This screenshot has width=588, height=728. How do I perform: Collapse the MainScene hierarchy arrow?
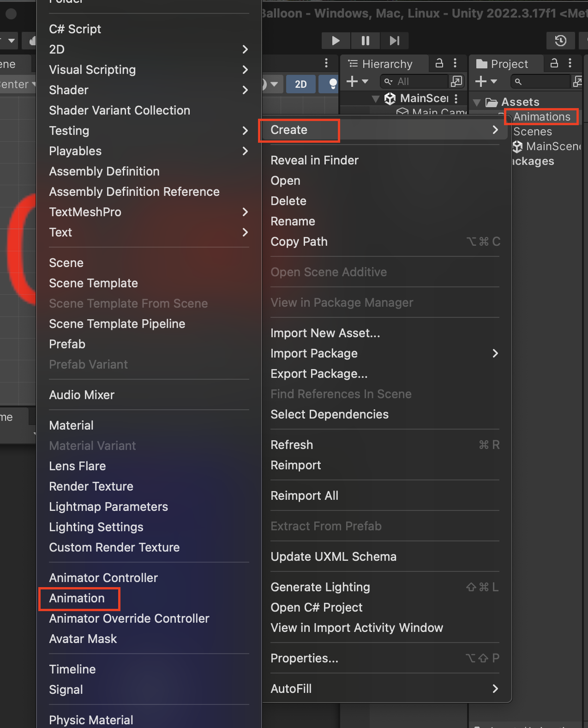coord(376,98)
